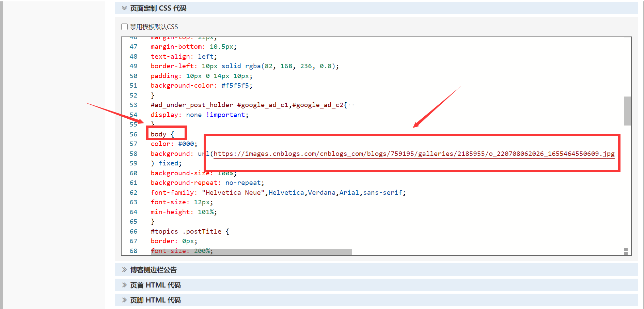Click the "background-repeat: no-repeat;" line
644x309 pixels.
[x=207, y=183]
